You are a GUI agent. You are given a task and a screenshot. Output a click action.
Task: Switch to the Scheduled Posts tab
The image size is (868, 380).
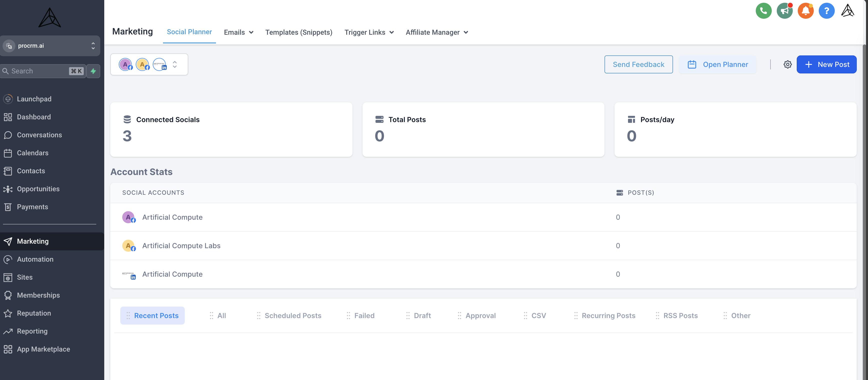(x=292, y=315)
